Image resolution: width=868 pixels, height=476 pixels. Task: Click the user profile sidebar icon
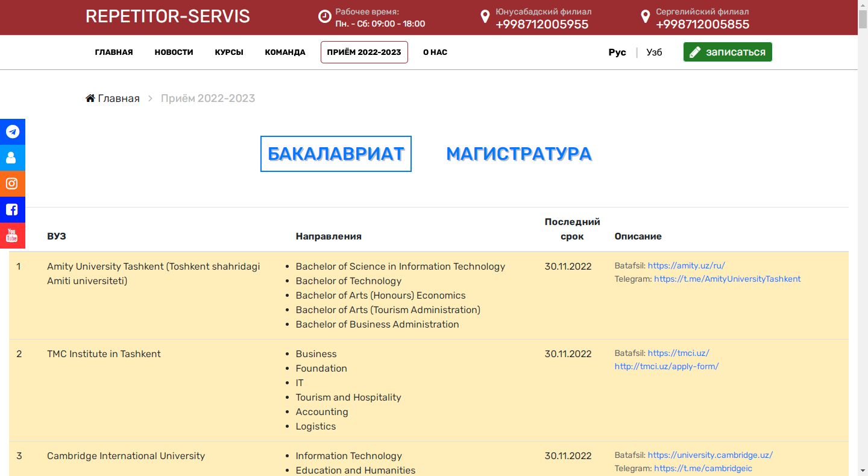pyautogui.click(x=12, y=157)
